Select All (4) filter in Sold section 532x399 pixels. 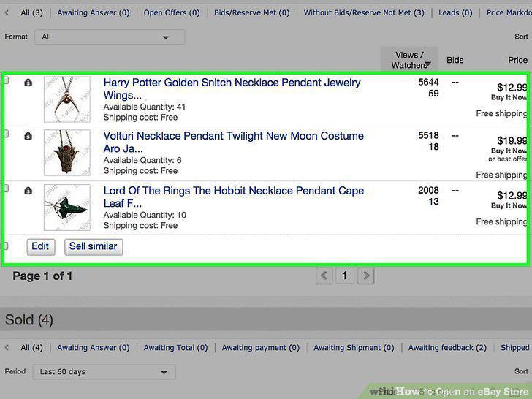click(31, 348)
